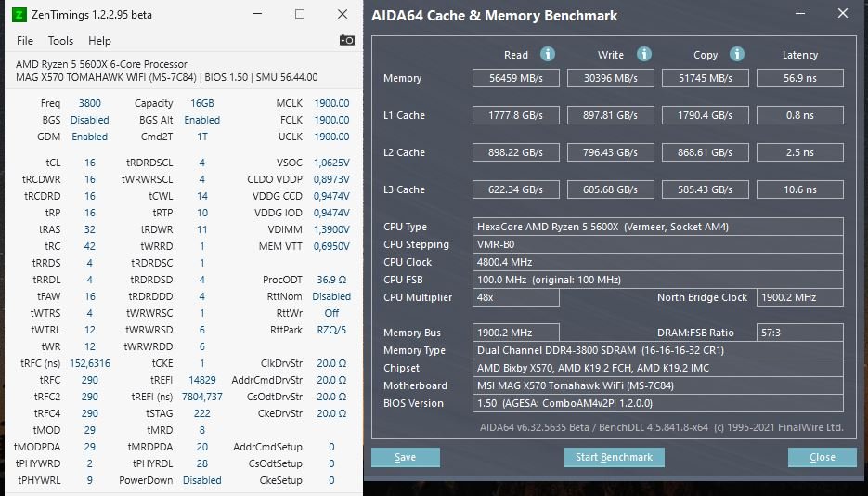
Task: Click L2 Cache Write value 796.43 GB/s
Action: pyautogui.click(x=611, y=152)
